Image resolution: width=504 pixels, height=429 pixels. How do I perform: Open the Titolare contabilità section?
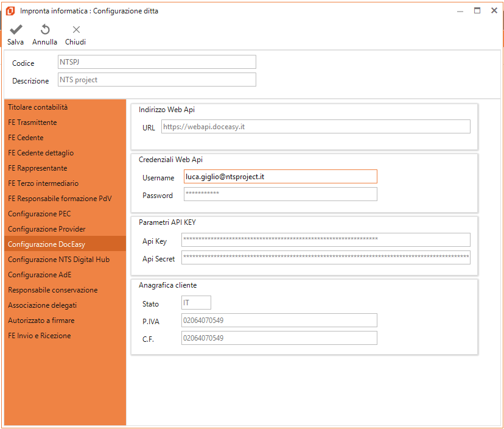38,107
